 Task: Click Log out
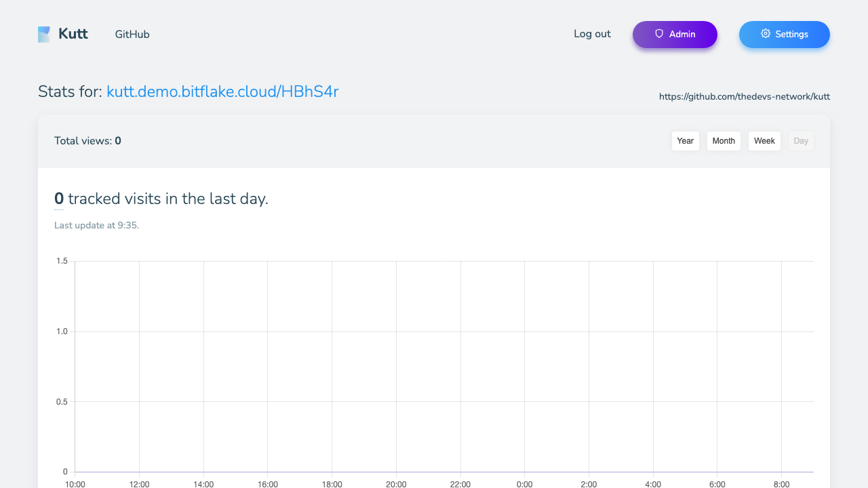(592, 34)
